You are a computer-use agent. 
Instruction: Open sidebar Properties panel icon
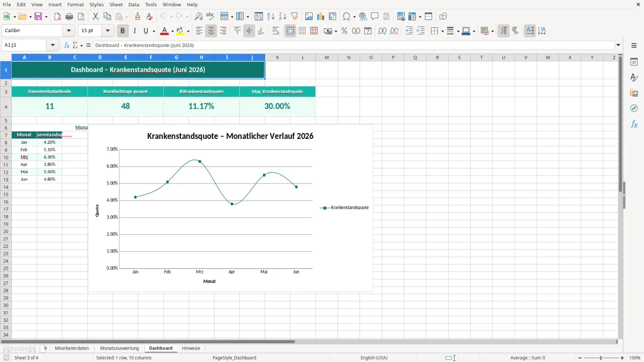pyautogui.click(x=634, y=62)
